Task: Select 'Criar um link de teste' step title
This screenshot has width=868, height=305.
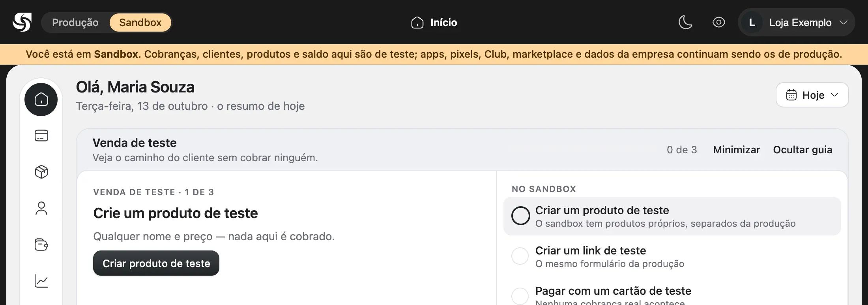Action: [591, 250]
